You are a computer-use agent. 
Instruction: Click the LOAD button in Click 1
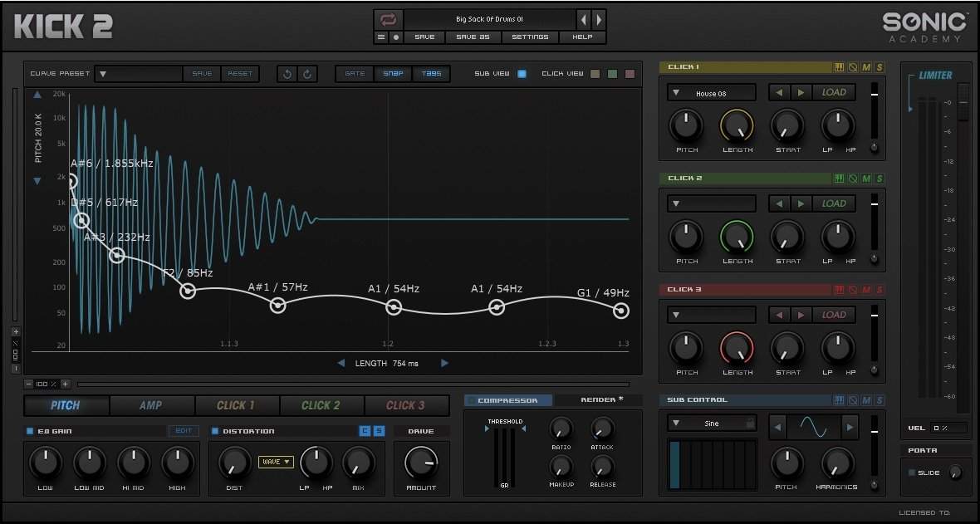834,92
